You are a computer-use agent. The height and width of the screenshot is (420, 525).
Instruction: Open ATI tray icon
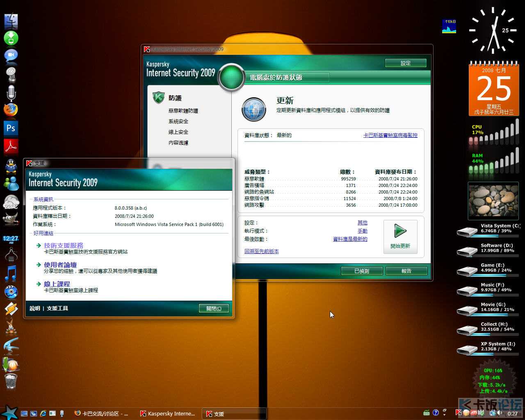(474, 413)
